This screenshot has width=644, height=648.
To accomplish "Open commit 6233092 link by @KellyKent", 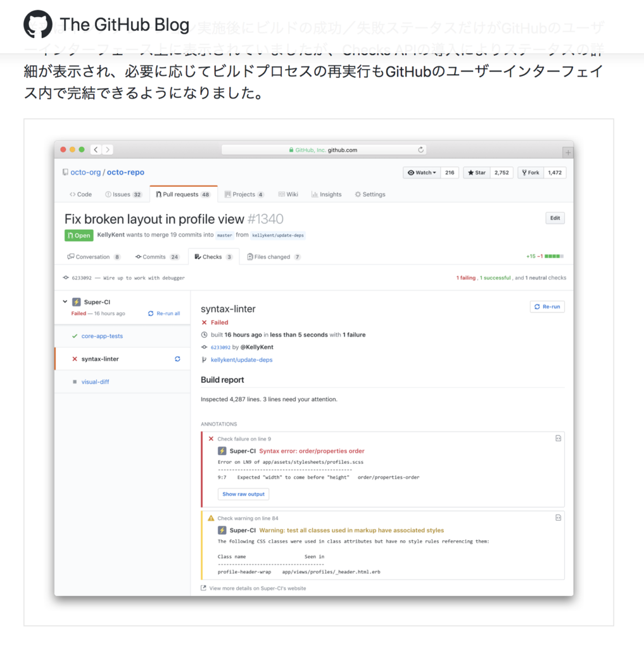I will (220, 347).
